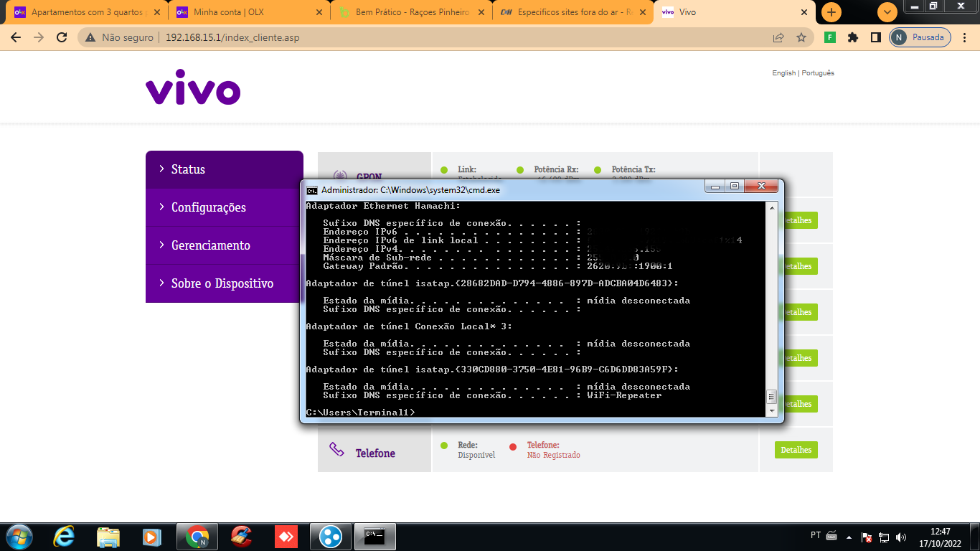Click the keyboard icon in the tray
Image resolution: width=980 pixels, height=551 pixels.
pyautogui.click(x=832, y=536)
